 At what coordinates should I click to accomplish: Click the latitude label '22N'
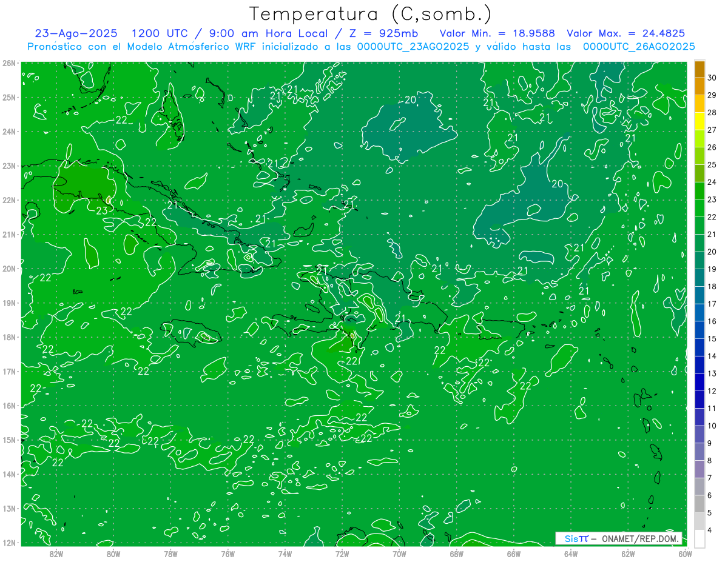[9, 200]
